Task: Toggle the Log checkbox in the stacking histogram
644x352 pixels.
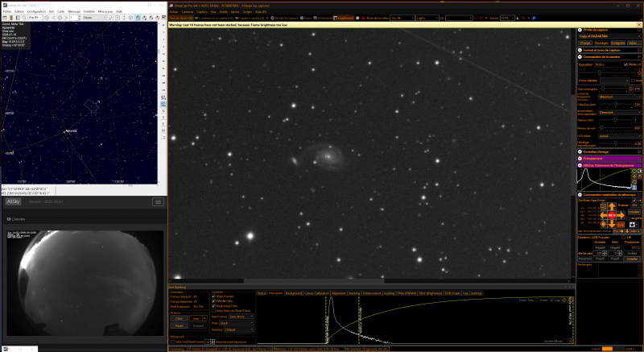Action: pos(551,300)
